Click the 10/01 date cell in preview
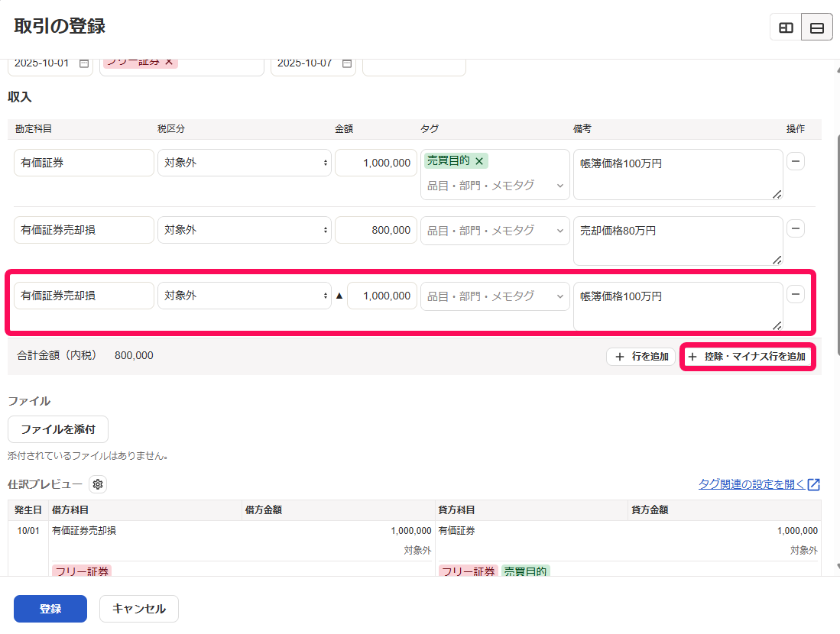840x634 pixels. click(x=28, y=531)
